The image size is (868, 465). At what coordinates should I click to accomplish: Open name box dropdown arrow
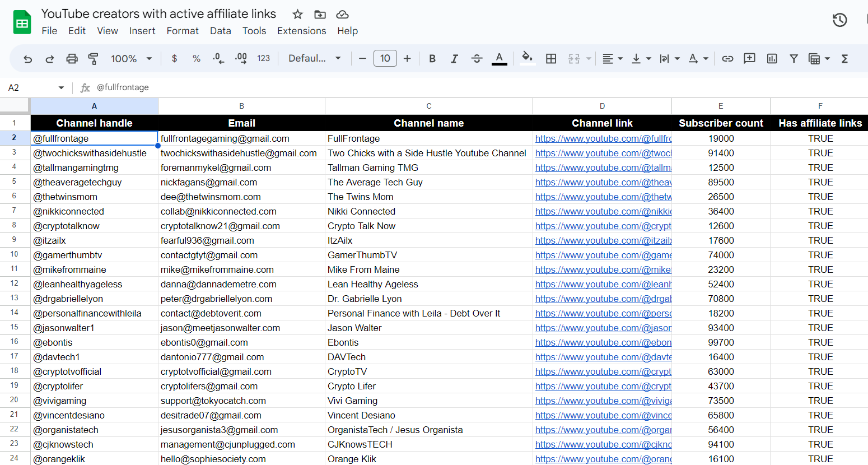pos(61,87)
